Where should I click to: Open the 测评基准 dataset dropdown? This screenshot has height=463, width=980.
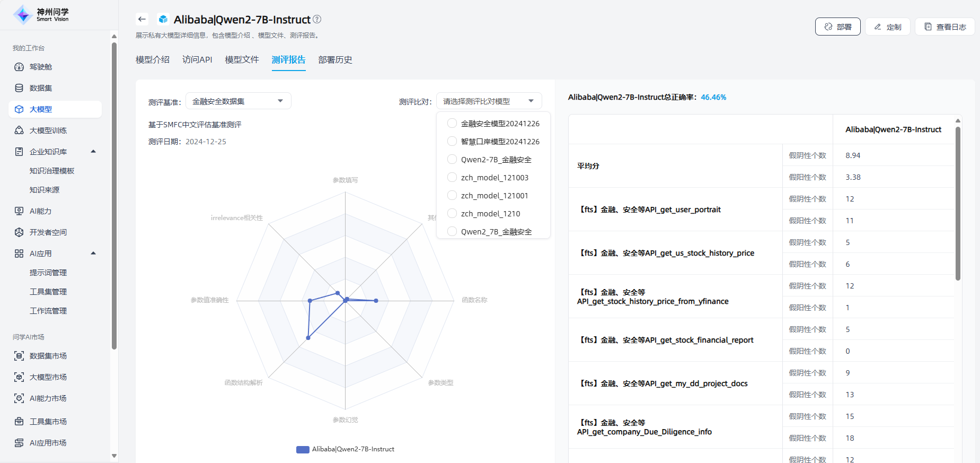[238, 101]
